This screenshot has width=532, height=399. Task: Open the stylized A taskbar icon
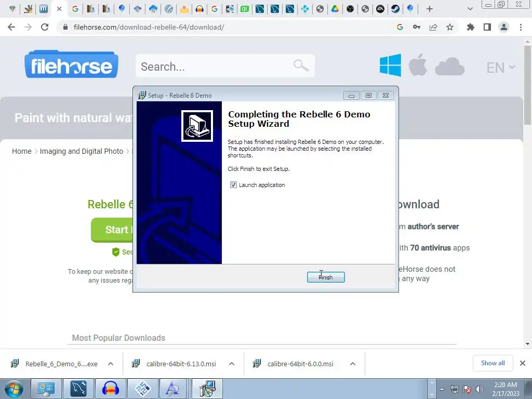(x=173, y=389)
